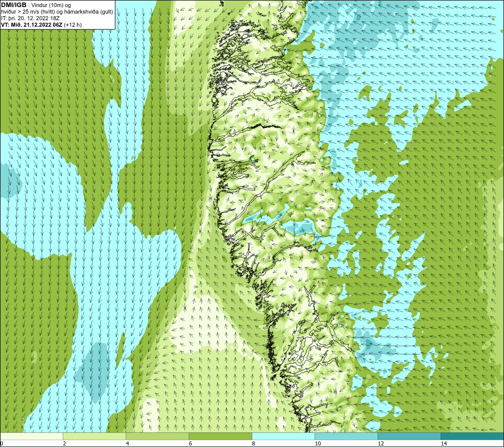Click the "DMI/IGB" title text
Screen dimensions: 504x447
point(14,5)
